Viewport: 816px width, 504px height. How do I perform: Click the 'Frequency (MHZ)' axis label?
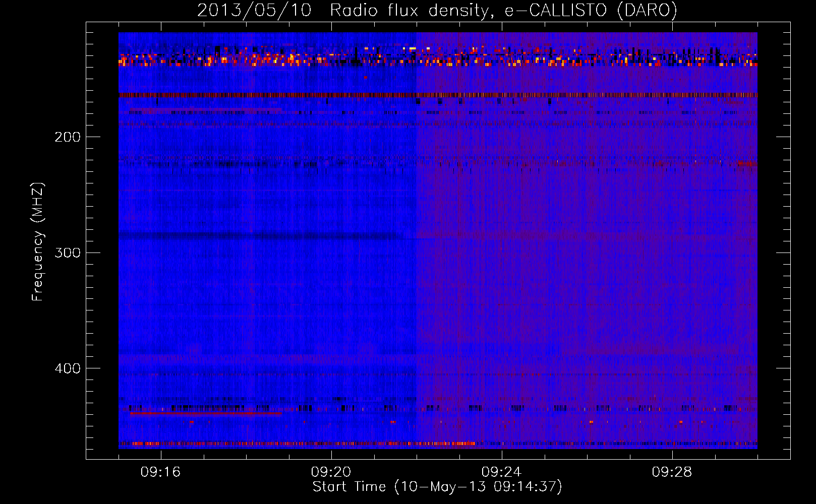[38, 242]
